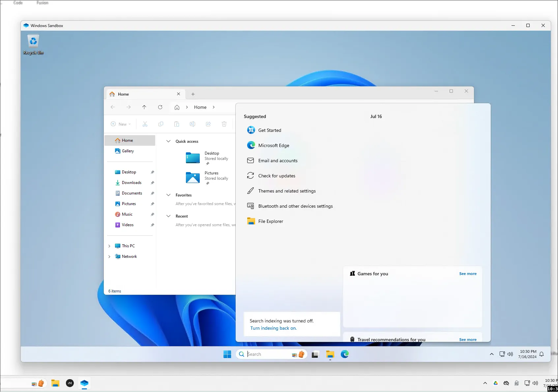Click the Refresh icon in File Explorer
Screen dimensions: 558x392
[x=160, y=107]
